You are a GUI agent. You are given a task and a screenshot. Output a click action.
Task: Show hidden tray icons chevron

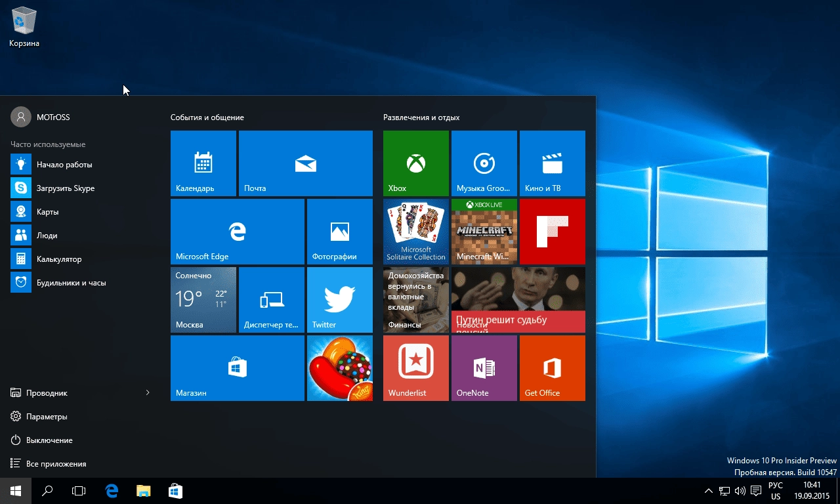click(x=709, y=491)
